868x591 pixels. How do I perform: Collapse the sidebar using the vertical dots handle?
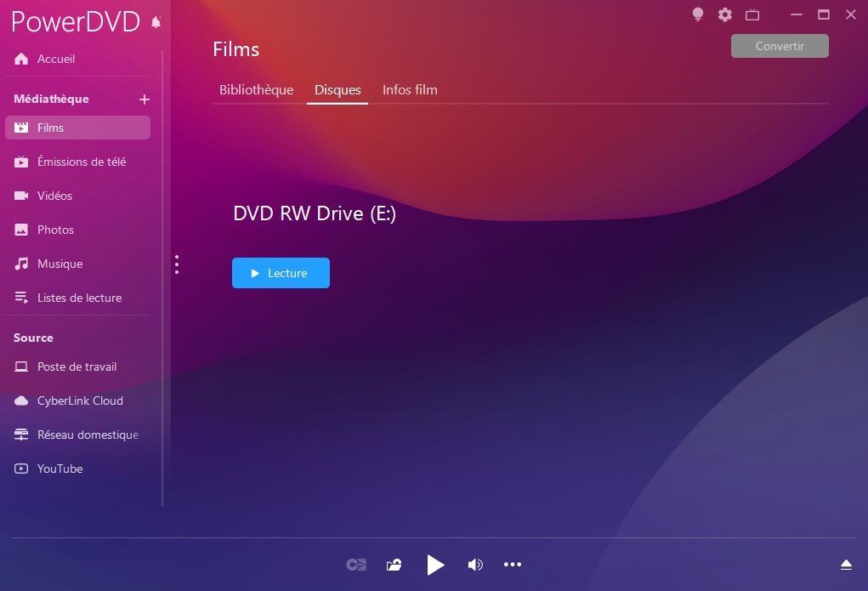tap(176, 264)
